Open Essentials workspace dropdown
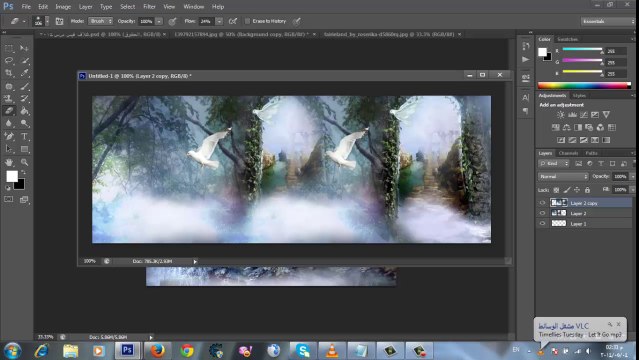639x360 pixels. [x=608, y=21]
